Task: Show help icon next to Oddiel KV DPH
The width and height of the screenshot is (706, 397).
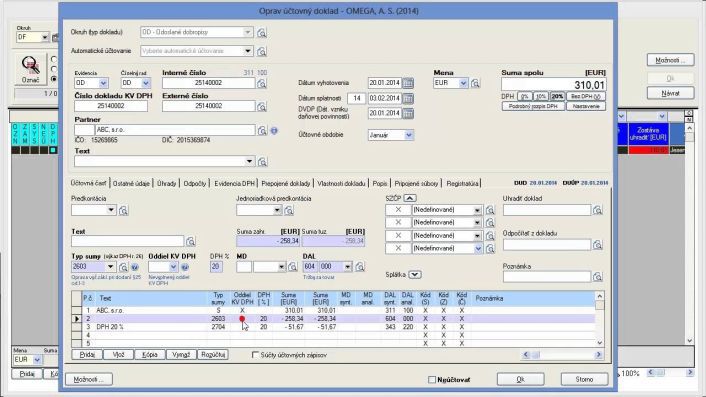Action: point(185,267)
